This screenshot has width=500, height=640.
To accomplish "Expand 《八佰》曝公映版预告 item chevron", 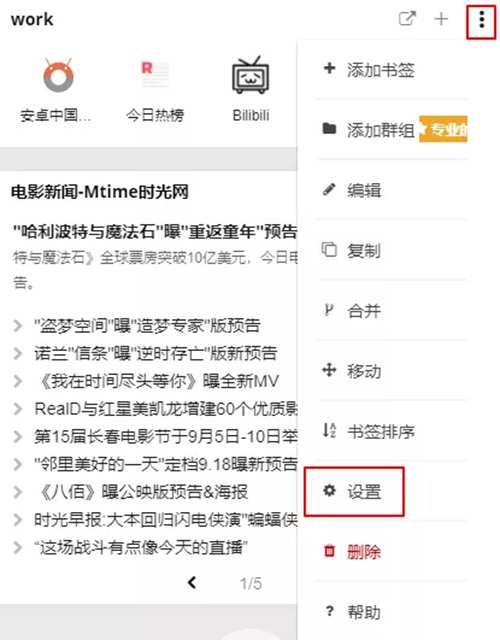I will (x=18, y=492).
